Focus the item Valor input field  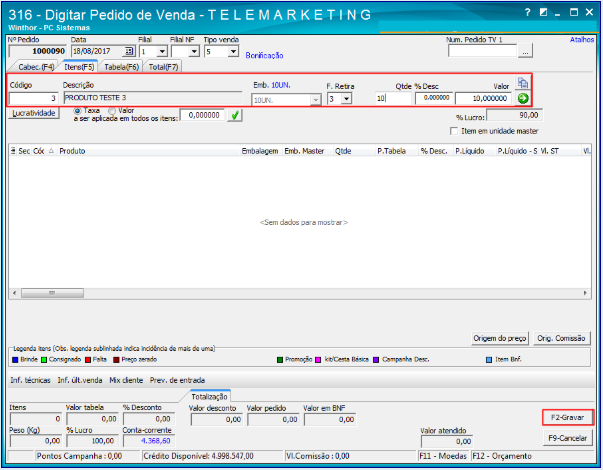pyautogui.click(x=484, y=98)
